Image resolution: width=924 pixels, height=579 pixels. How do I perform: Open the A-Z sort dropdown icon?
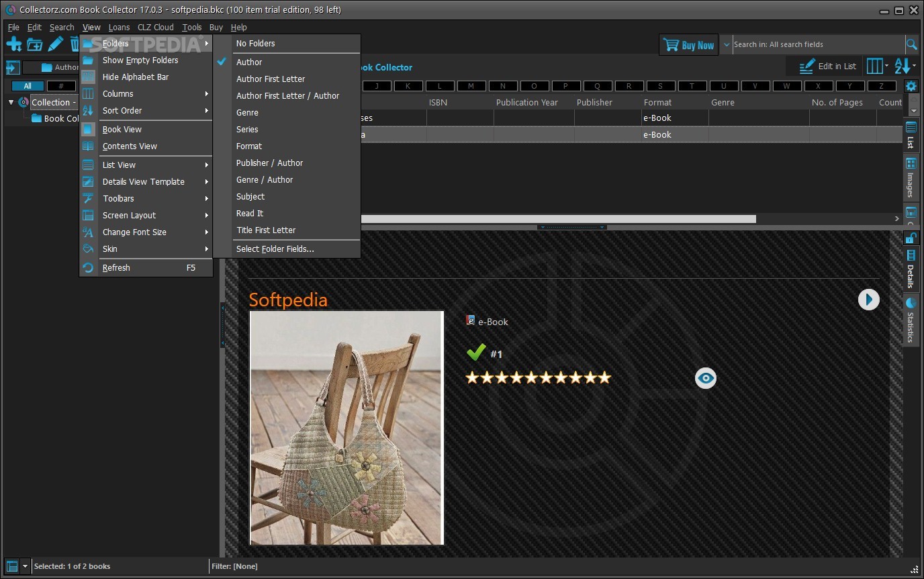(x=905, y=66)
